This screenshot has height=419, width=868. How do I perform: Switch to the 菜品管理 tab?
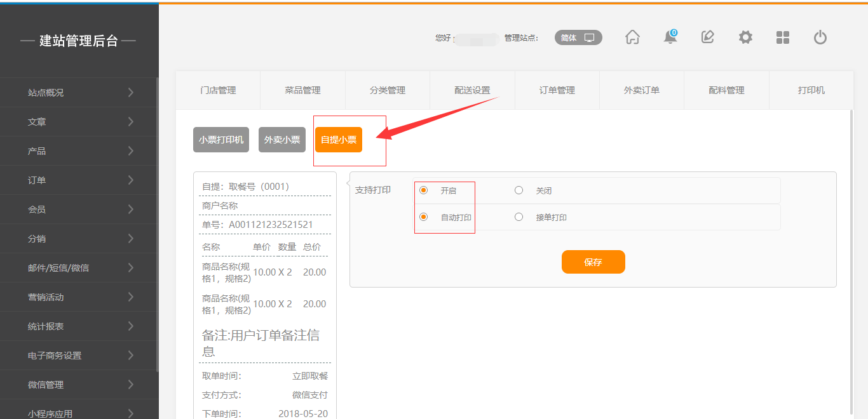coord(302,90)
